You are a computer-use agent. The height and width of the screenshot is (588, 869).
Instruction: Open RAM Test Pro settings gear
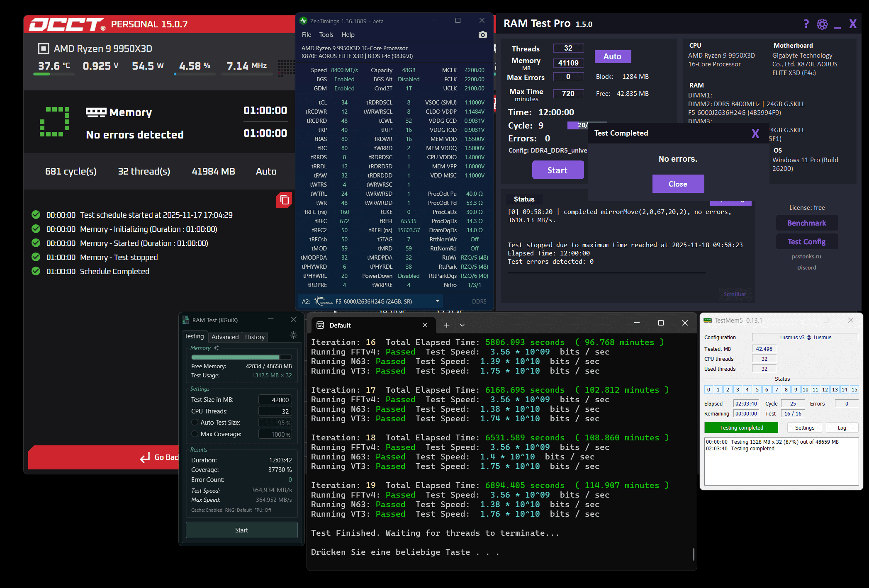click(822, 24)
